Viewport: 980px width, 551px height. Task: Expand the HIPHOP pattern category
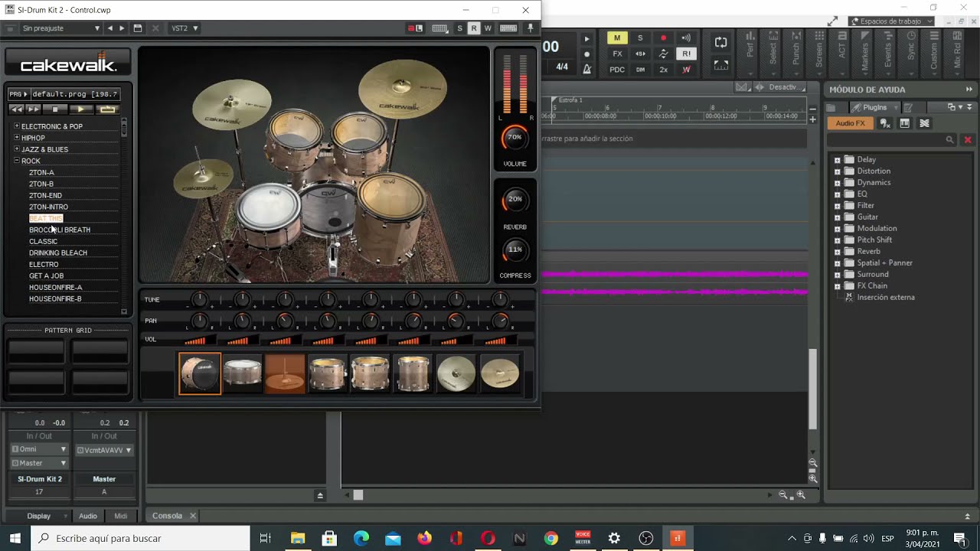tap(17, 138)
